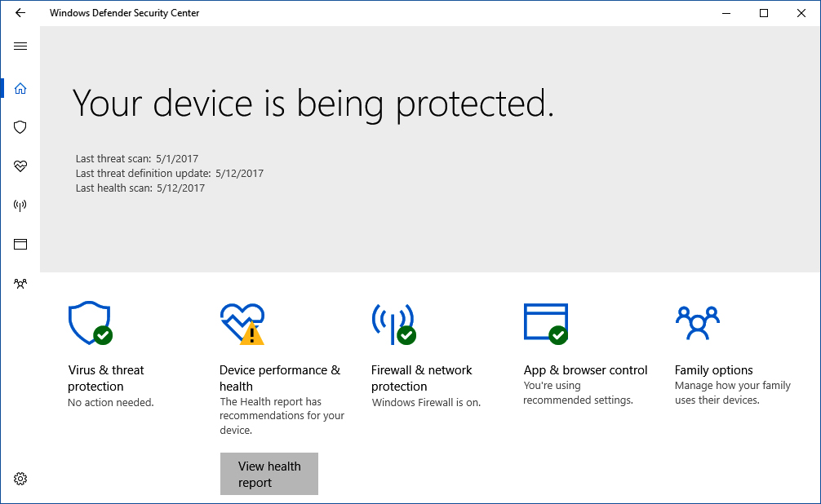821x504 pixels.
Task: Open Device performance & health title link
Action: pyautogui.click(x=280, y=378)
